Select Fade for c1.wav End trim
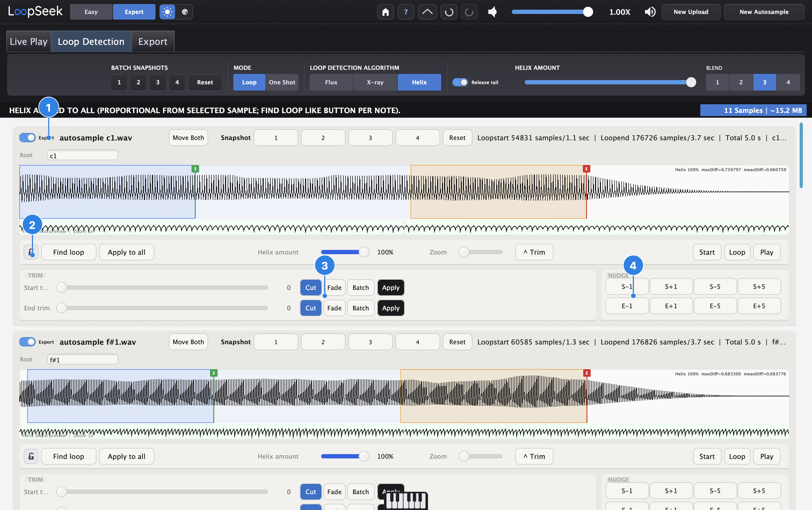The height and width of the screenshot is (510, 812). point(334,308)
